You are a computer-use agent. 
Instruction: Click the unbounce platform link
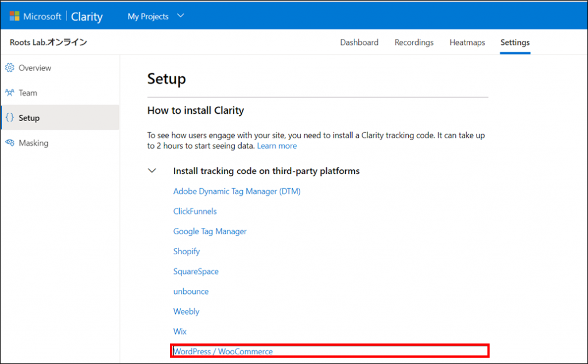tap(191, 292)
